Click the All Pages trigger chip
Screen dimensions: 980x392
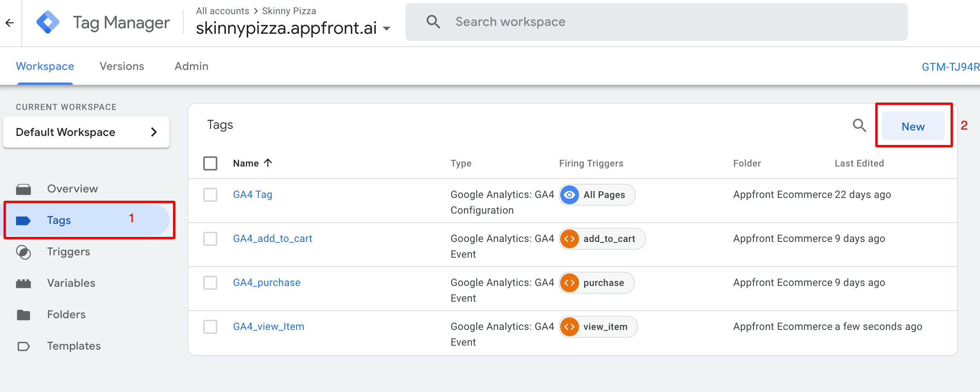[597, 195]
